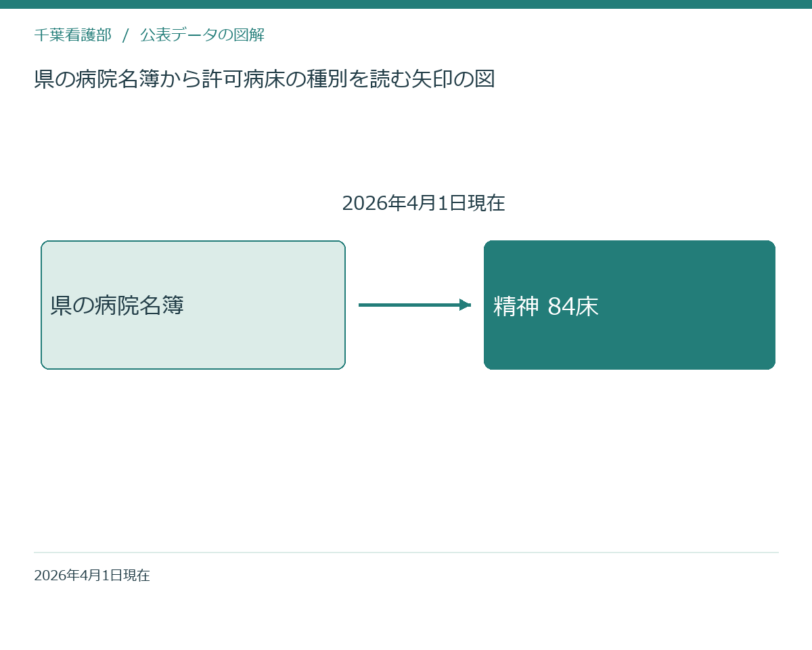Click the 2026年4月1日現在 label above the diagram
Screen dimensions: 812x650
(424, 203)
